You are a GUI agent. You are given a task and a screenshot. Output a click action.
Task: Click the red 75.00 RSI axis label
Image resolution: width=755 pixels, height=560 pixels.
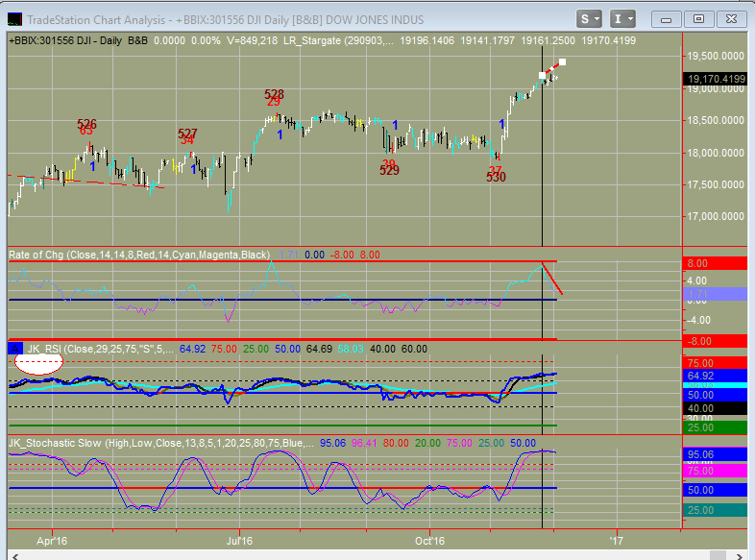coord(715,363)
